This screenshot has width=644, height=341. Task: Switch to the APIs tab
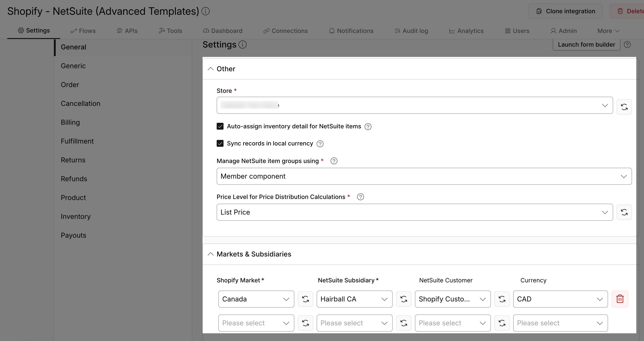point(127,31)
